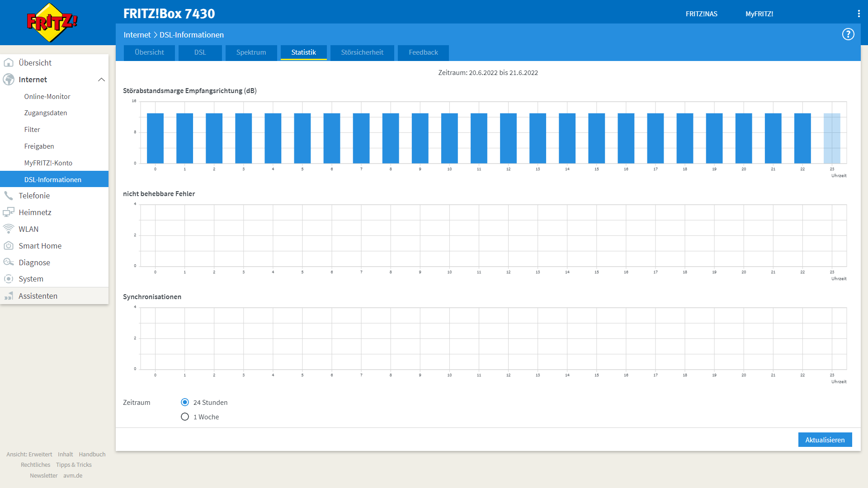This screenshot has height=488, width=868.
Task: Switch to the Spektrum tab
Action: 251,52
